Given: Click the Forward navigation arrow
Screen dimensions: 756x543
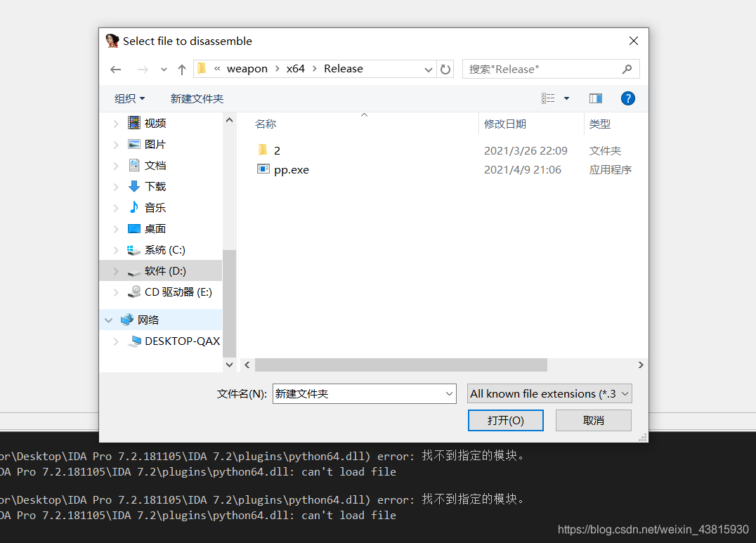Looking at the screenshot, I should pos(143,70).
